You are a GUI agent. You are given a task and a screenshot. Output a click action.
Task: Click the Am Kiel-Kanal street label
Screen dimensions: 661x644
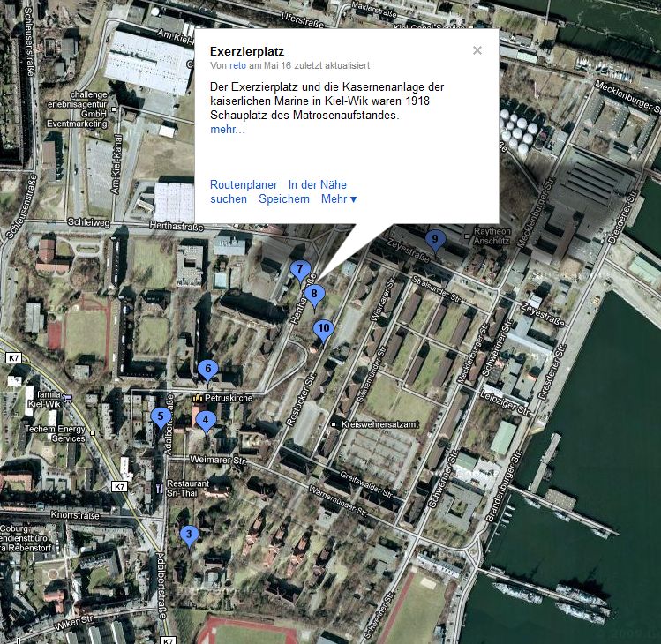pos(116,164)
